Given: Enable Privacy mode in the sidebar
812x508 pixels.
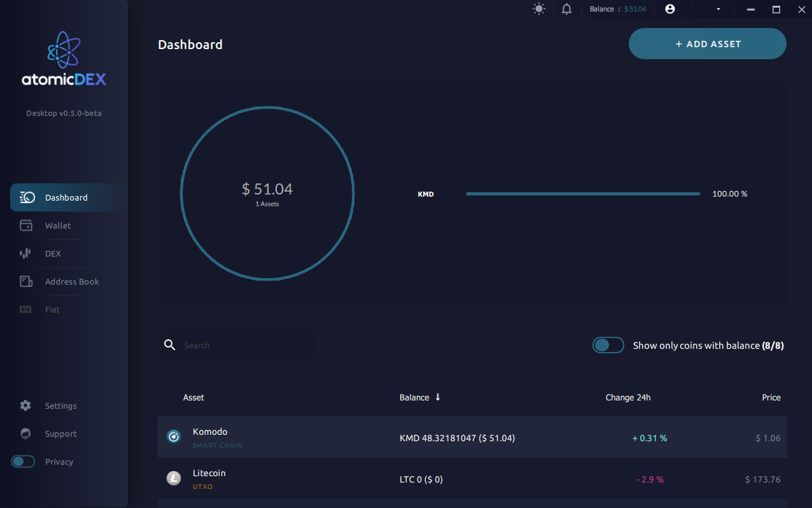Looking at the screenshot, I should pos(23,462).
